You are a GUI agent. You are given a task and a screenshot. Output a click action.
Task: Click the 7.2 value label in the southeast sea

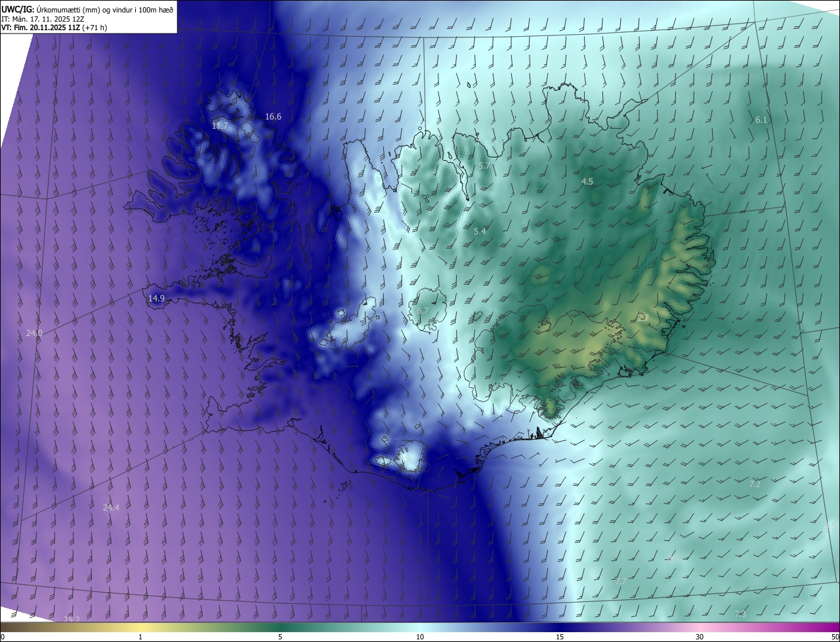pyautogui.click(x=755, y=484)
